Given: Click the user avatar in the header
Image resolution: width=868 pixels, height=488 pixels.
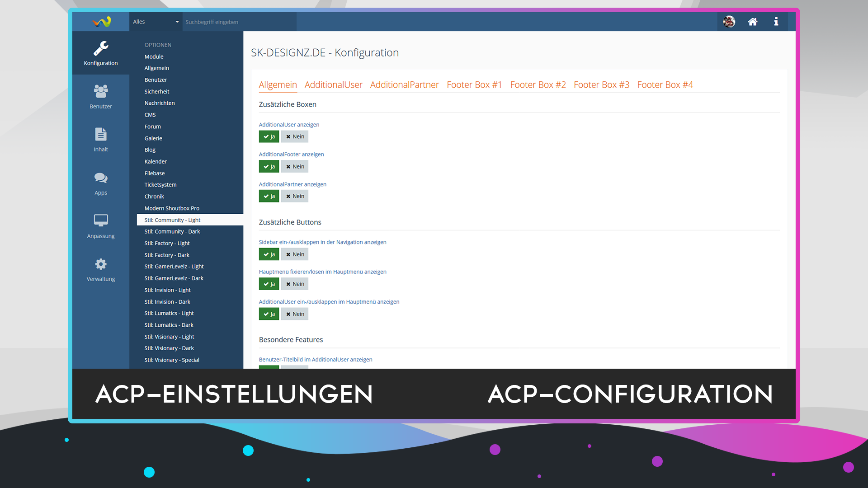Looking at the screenshot, I should (729, 22).
